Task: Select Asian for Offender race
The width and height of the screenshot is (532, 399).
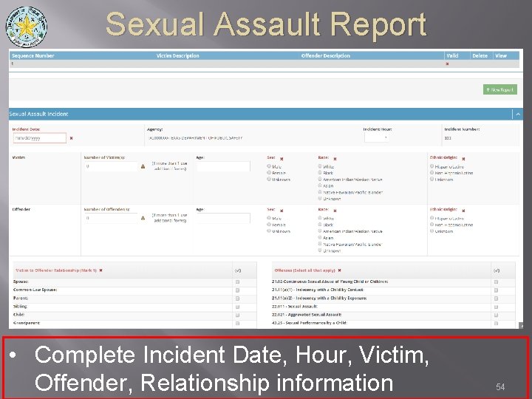Action: coord(320,237)
